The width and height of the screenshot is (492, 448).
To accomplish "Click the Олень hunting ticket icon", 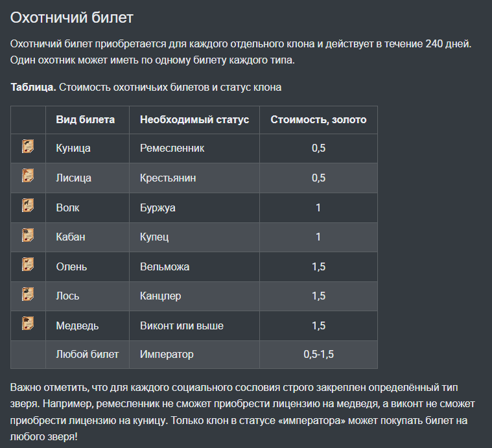I will [28, 265].
